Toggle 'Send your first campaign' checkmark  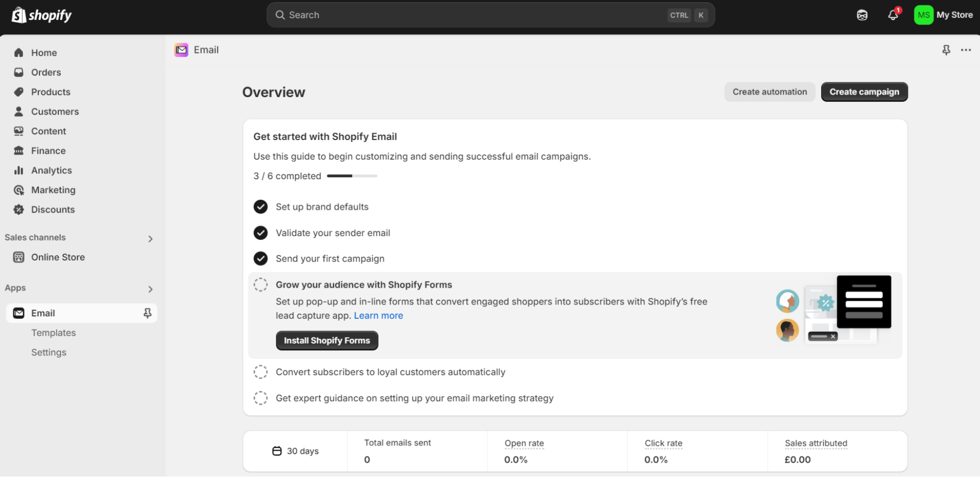(261, 258)
